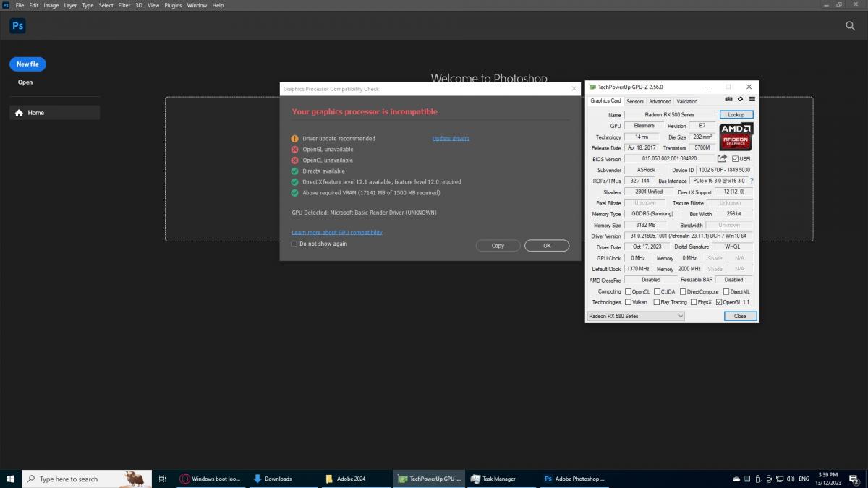Click the BIOS Version field value
The width and height of the screenshot is (868, 488).
tap(669, 158)
